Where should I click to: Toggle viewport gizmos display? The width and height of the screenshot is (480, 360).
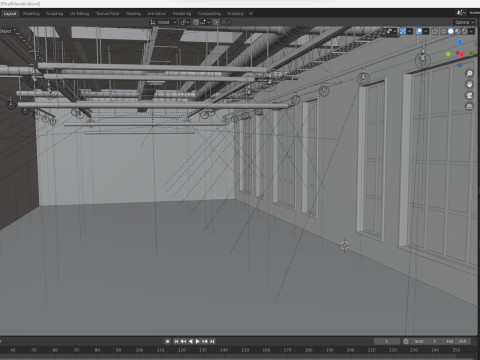(x=403, y=31)
